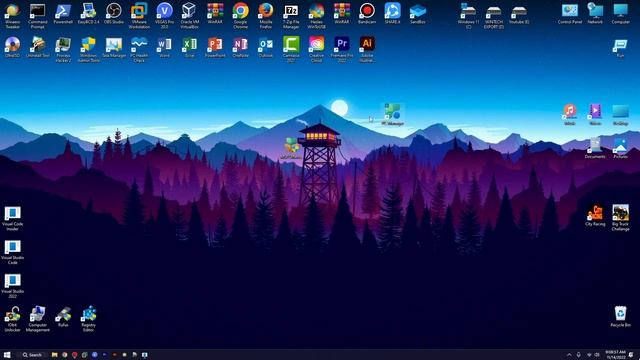640x360 pixels.
Task: Open the OBS Studio desktop icon
Action: 113,13
